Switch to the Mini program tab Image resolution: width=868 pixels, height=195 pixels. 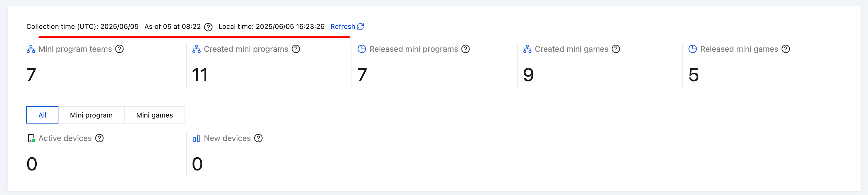pyautogui.click(x=91, y=115)
